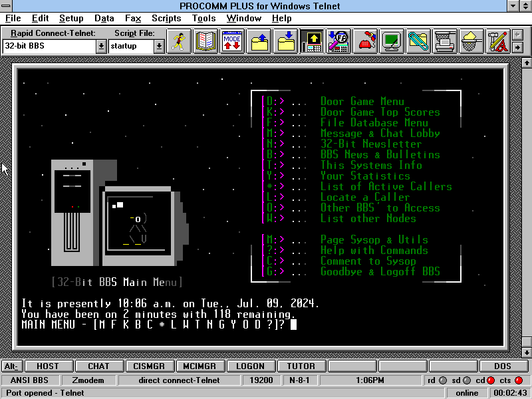The width and height of the screenshot is (532, 399).
Task: Click the window control menu box
Action: point(6,6)
